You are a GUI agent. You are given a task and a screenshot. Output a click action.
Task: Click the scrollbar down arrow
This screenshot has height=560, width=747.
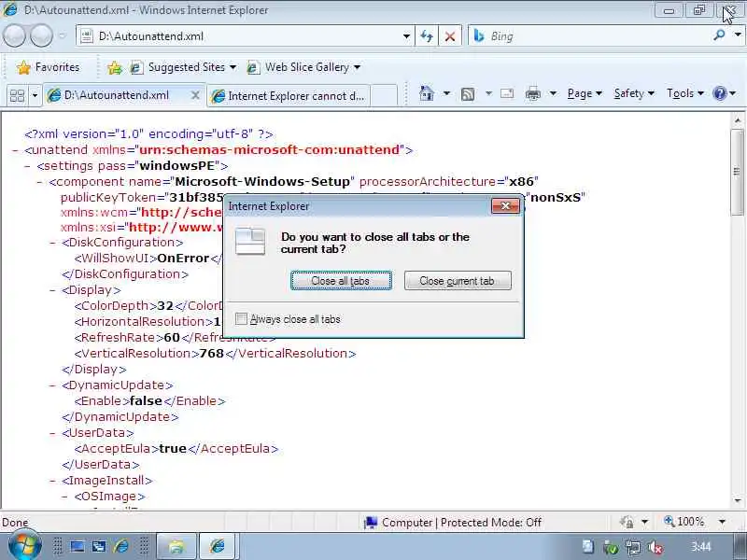[738, 501]
